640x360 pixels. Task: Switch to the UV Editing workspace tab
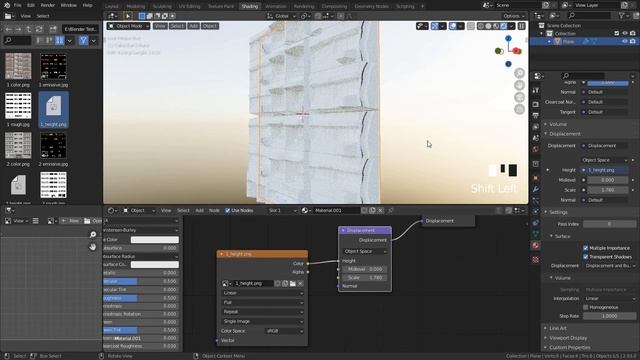pos(189,6)
